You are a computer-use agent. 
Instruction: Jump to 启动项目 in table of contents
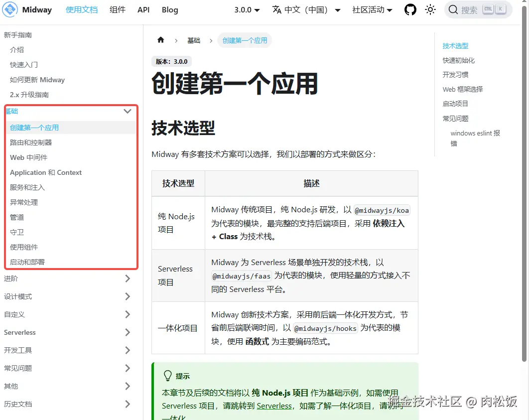(455, 104)
